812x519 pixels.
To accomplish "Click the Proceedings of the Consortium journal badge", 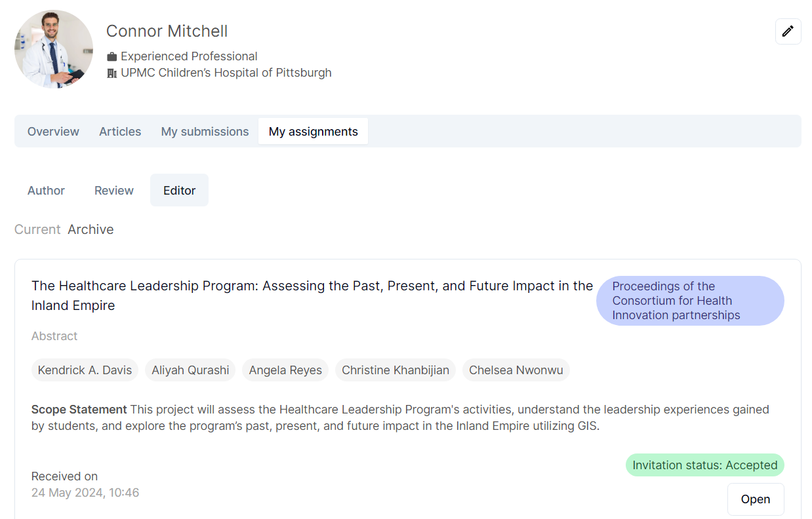I will pyautogui.click(x=690, y=300).
